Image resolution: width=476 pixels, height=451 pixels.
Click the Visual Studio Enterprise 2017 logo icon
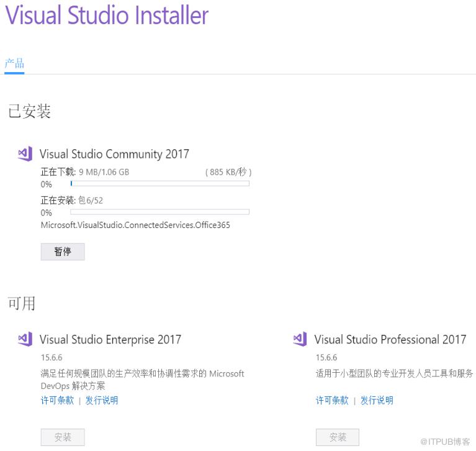(25, 339)
